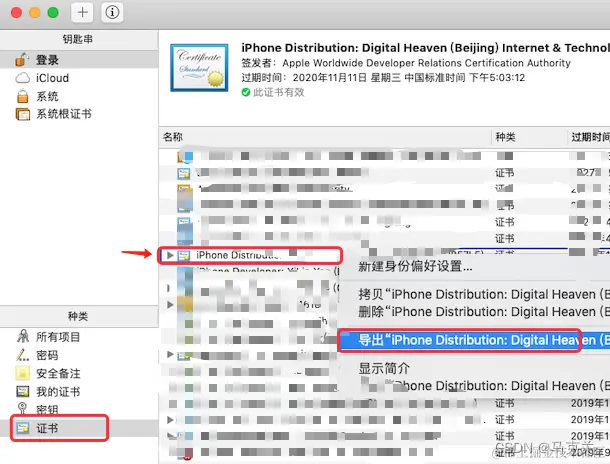Click the info (i) toolbar button
The width and height of the screenshot is (610, 464).
point(112,12)
